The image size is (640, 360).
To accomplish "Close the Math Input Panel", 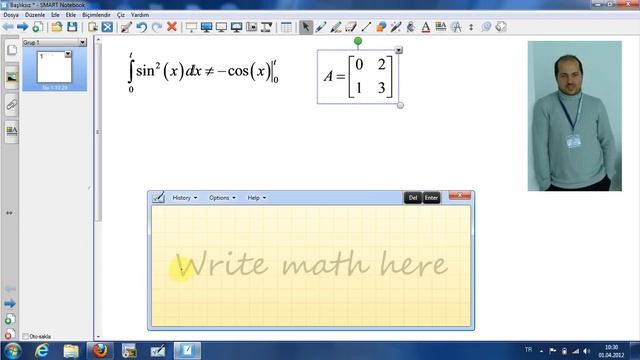I will (460, 196).
